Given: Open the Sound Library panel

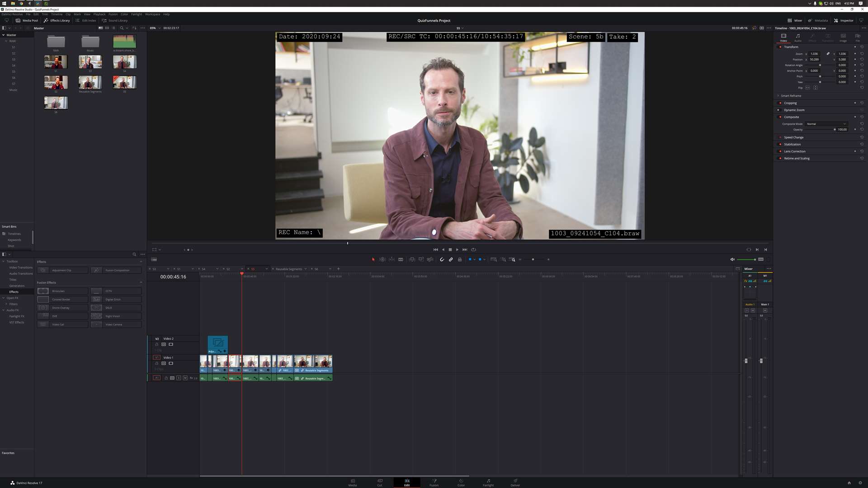Looking at the screenshot, I should tap(114, 20).
